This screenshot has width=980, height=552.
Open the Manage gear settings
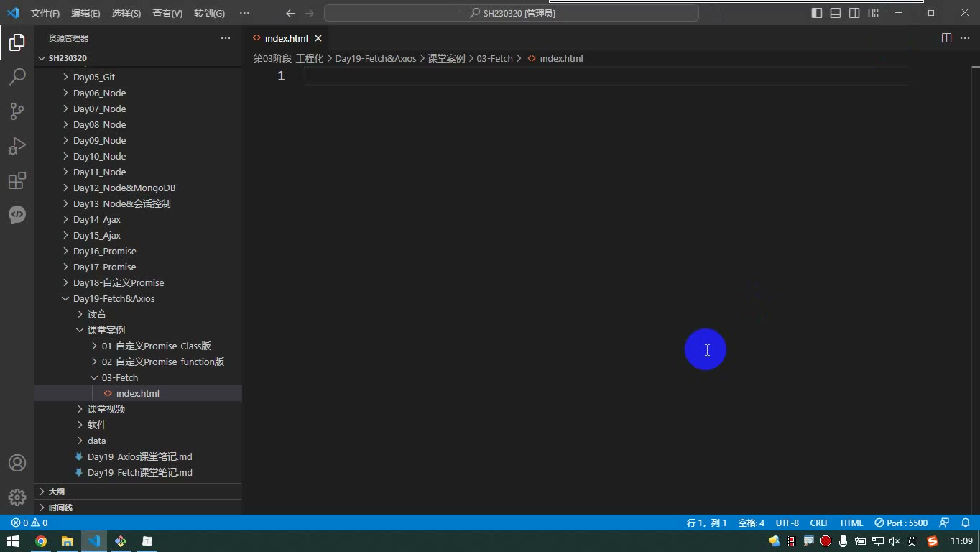pos(17,497)
